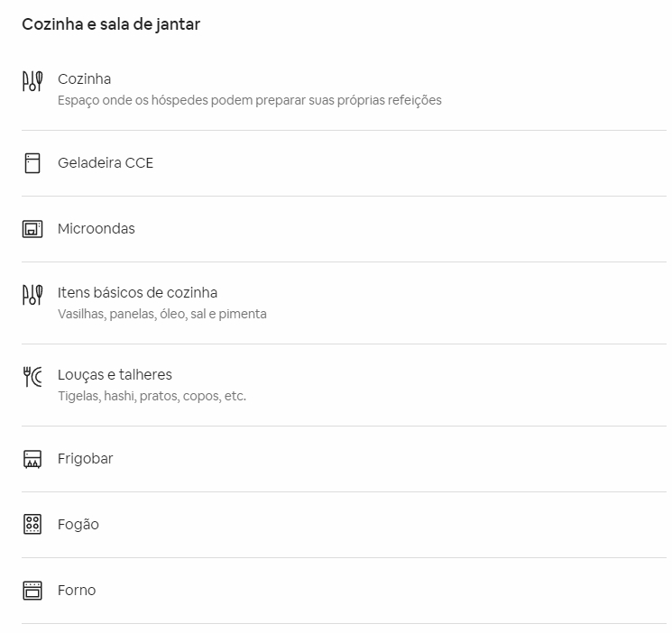Select the Microondas amenity text
Screen dimensions: 672x633
tap(97, 229)
